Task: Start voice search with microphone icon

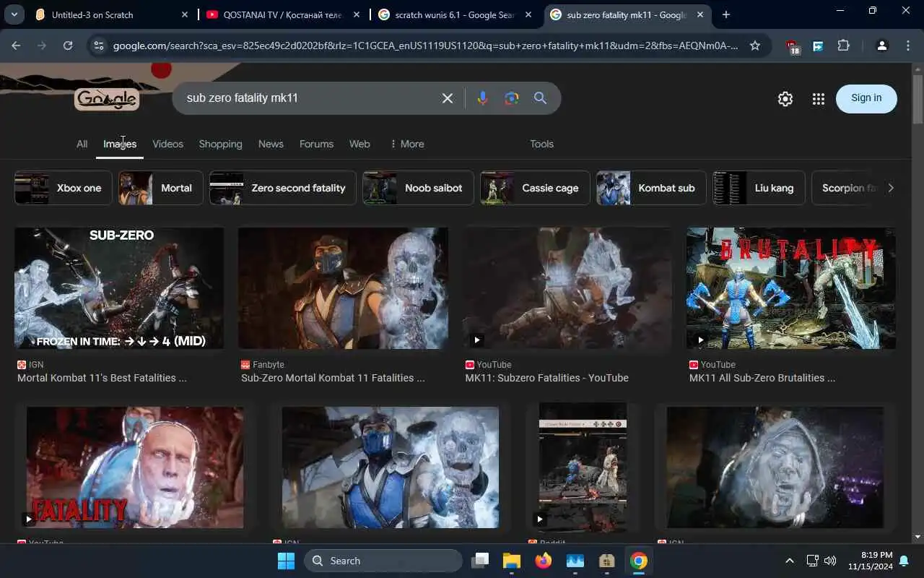Action: [x=483, y=98]
